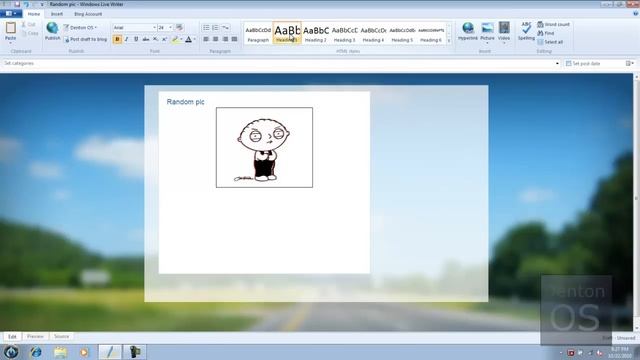
Task: Click the Help icon in ribbon
Action: 635,13
